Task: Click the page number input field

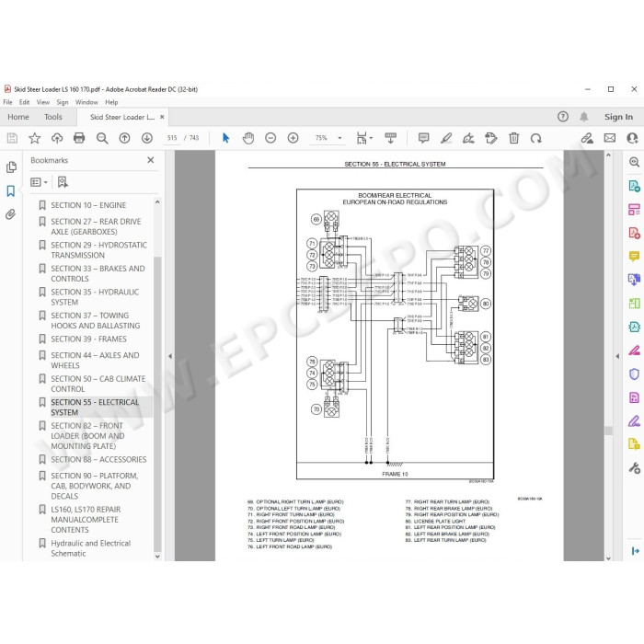Action: pos(172,138)
